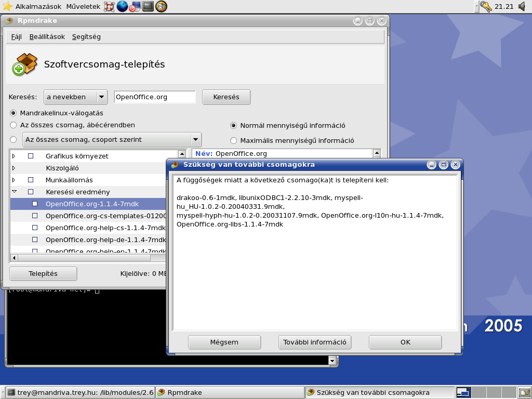Click terminal window scroll down arrow
532x399 pixels.
pos(332,361)
